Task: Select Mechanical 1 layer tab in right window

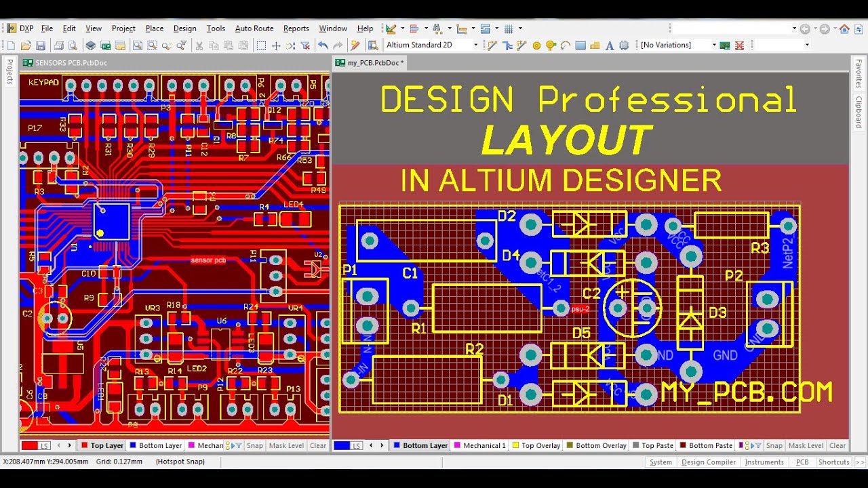Action: click(x=481, y=445)
